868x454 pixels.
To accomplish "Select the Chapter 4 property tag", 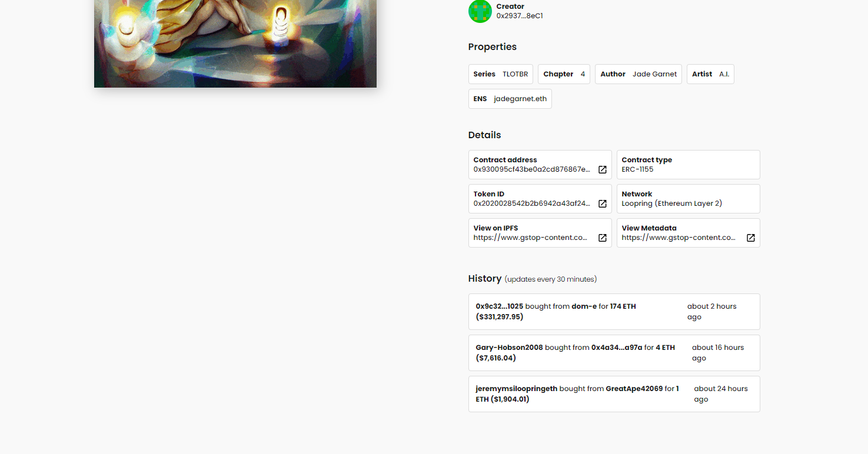I will tap(563, 74).
